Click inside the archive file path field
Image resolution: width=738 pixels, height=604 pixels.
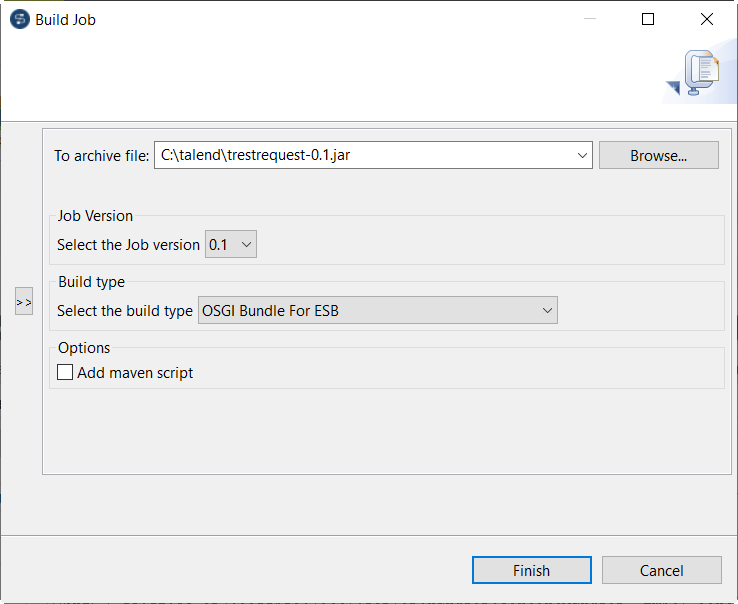[x=360, y=155]
